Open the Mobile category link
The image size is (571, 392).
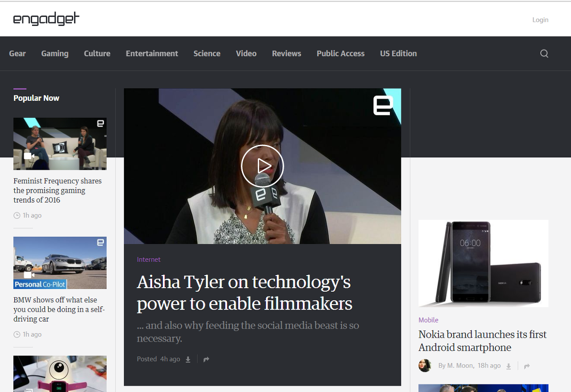(x=428, y=320)
